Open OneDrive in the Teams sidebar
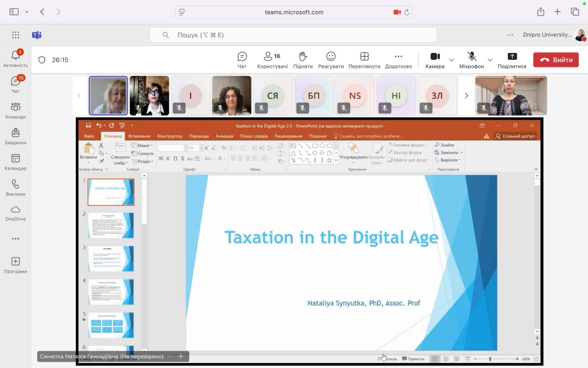Viewport: 588px width, 368px height. coord(16,213)
